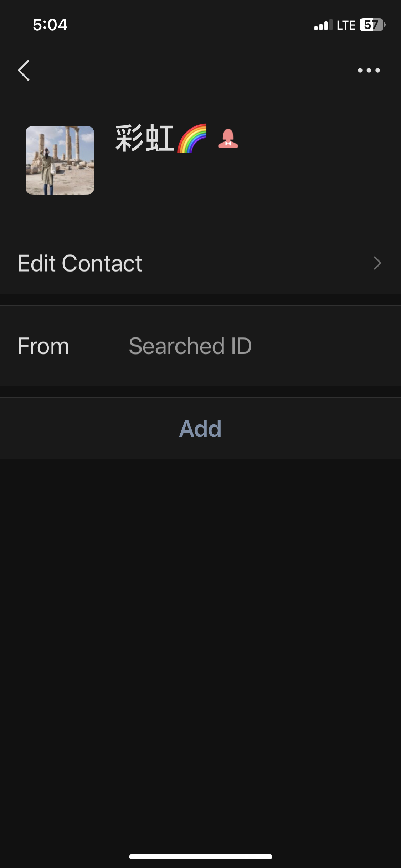Tap the word Searched in source value

coord(176,346)
